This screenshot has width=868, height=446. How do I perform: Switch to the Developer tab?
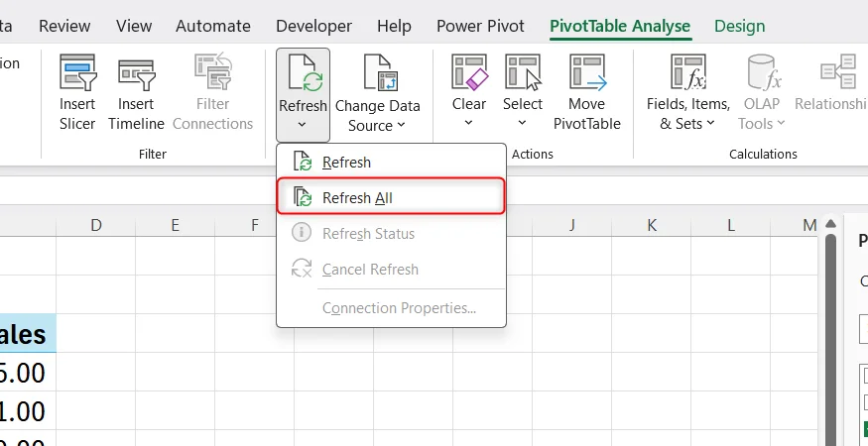click(313, 26)
